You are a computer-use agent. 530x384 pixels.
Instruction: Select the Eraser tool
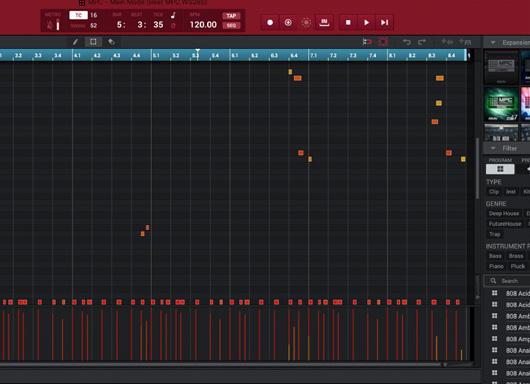coord(111,42)
